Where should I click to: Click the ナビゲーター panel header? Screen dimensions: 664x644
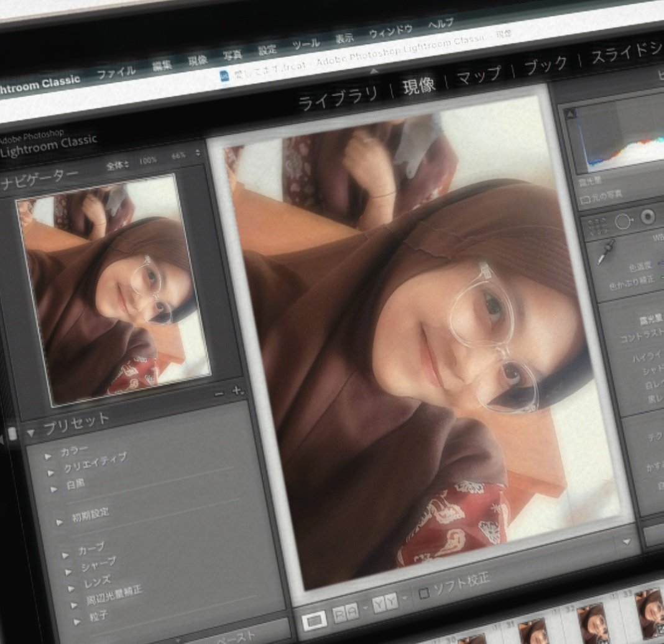(39, 179)
